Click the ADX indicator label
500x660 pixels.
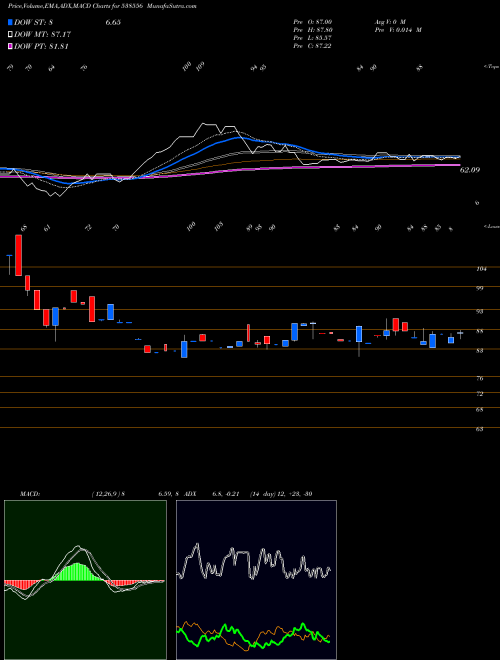point(191,494)
